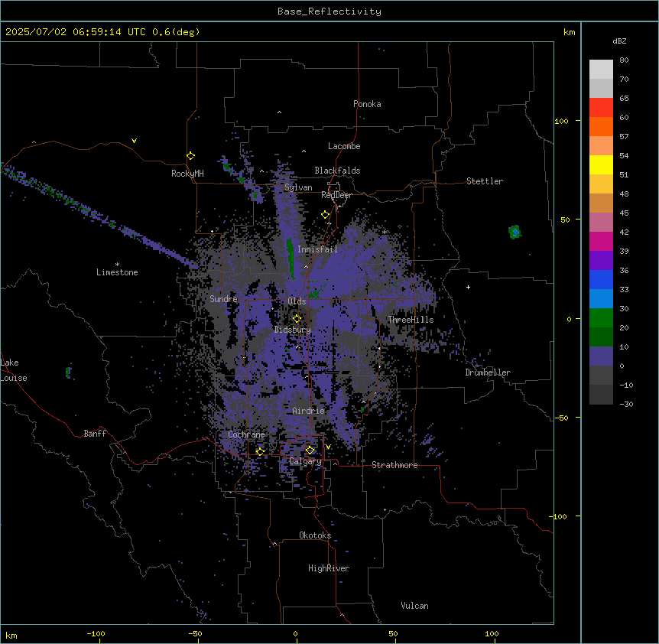
Task: Click the km unit label at bottom left
Action: (11, 636)
